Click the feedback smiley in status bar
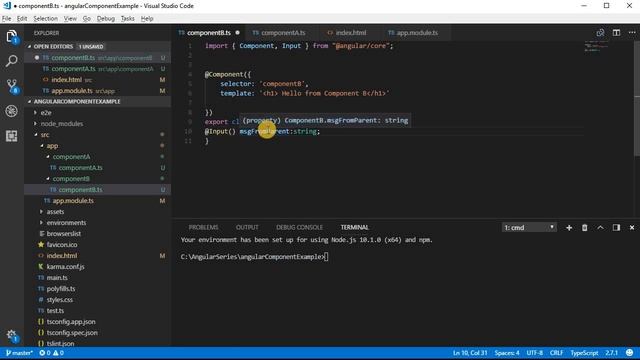 pos(629,353)
